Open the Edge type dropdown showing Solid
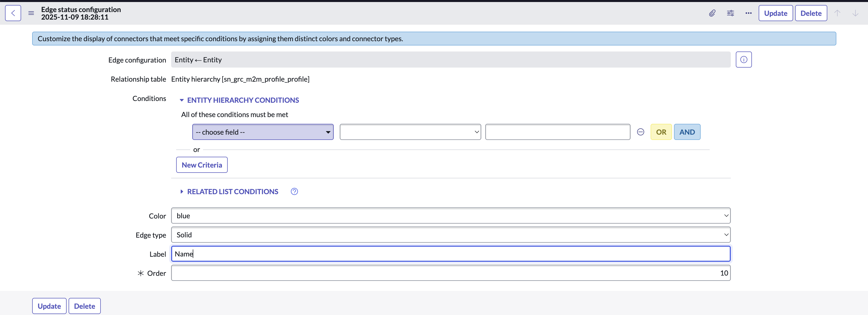868x315 pixels. [x=451, y=235]
